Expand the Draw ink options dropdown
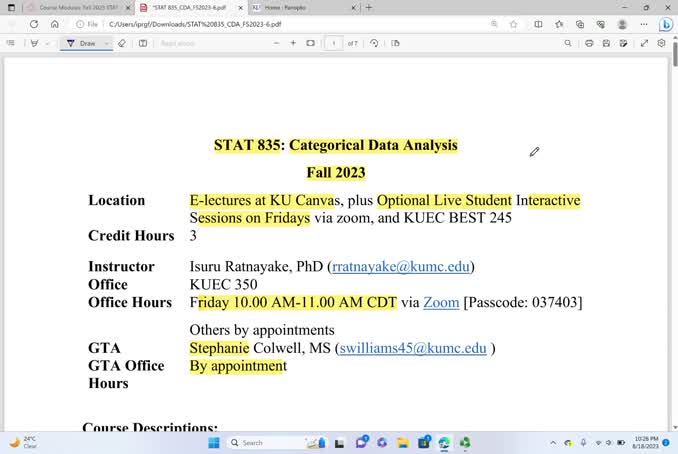This screenshot has width=678, height=454. tap(106, 43)
